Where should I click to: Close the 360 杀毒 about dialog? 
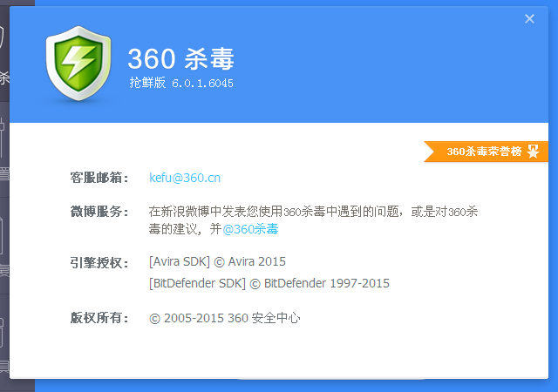[529, 18]
